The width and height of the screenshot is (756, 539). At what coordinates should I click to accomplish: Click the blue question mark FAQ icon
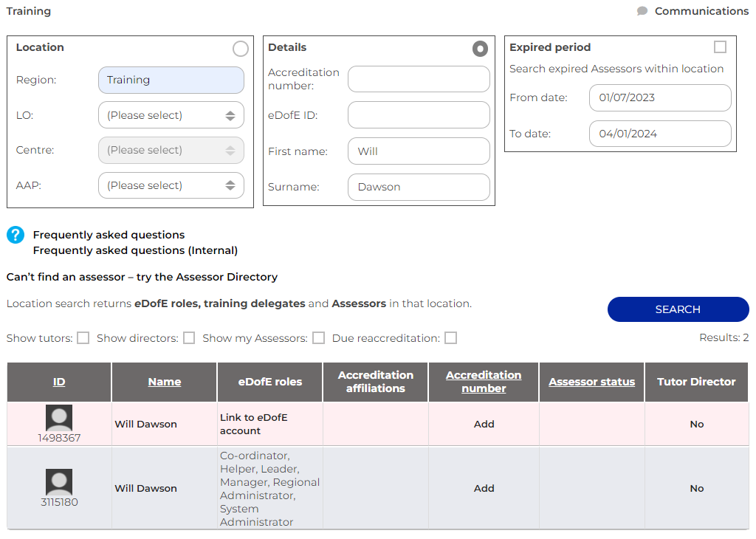pyautogui.click(x=16, y=235)
